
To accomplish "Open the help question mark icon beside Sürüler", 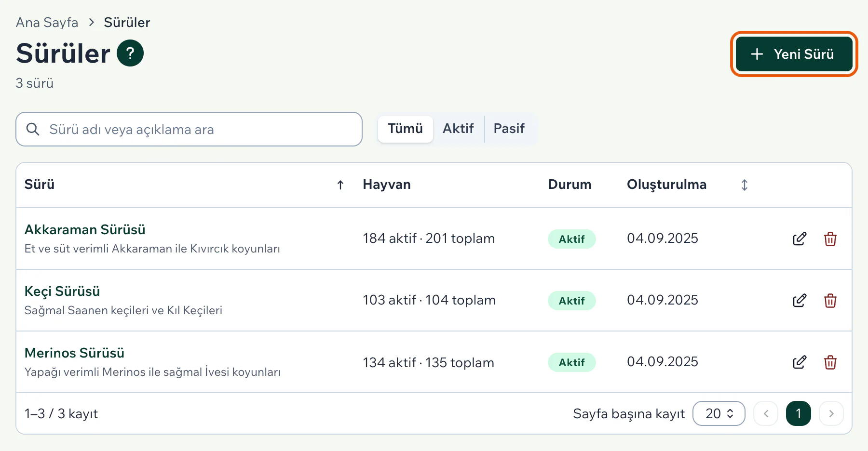I will click(130, 53).
